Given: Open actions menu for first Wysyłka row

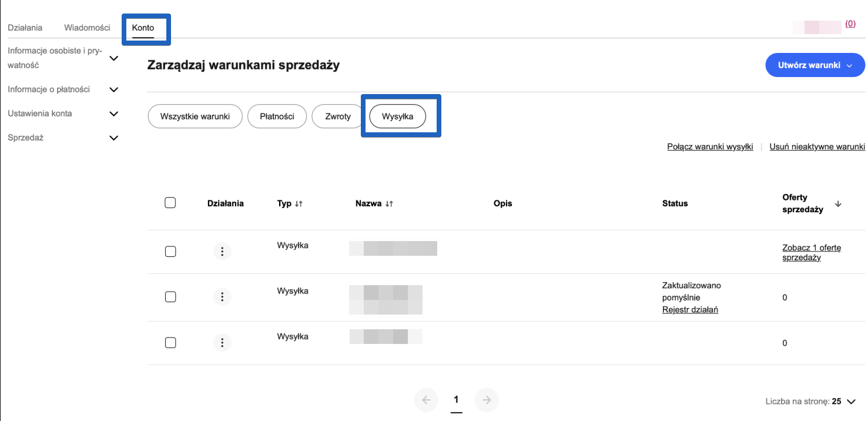Looking at the screenshot, I should (222, 252).
